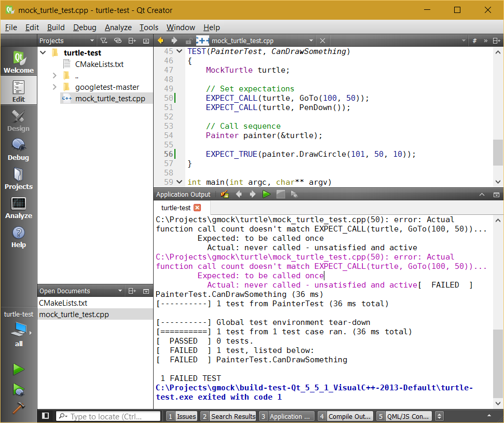Select the turtle-test output tab
Viewport: 504px width, 423px height.
[x=182, y=208]
